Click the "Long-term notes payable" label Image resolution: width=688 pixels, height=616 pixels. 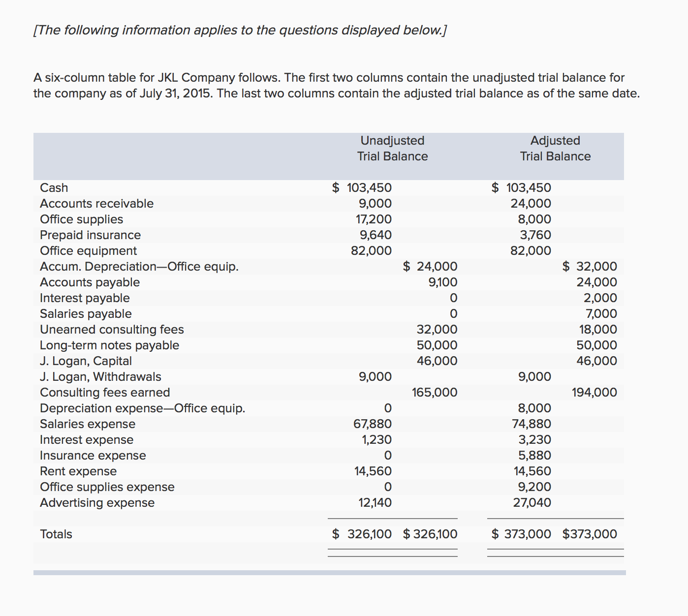pos(109,345)
